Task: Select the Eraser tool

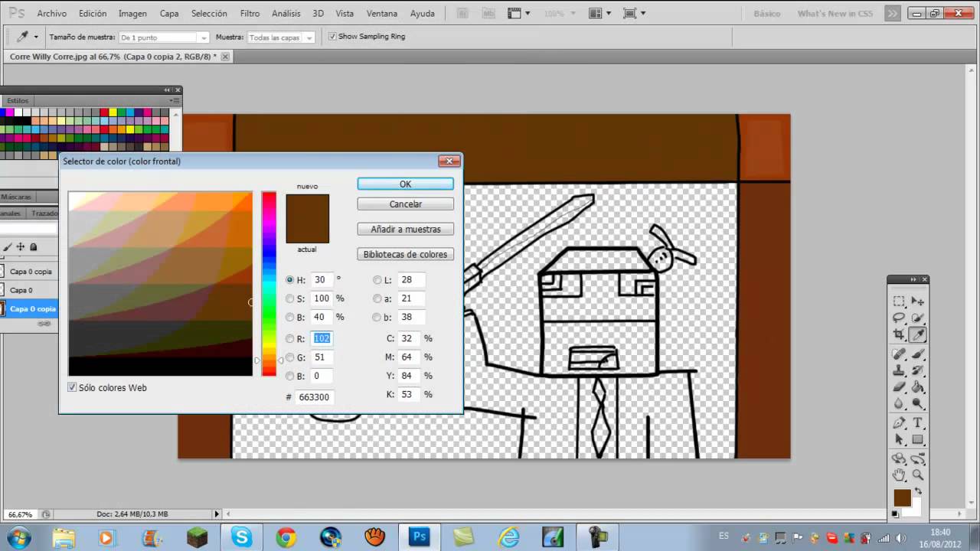Action: (x=900, y=387)
